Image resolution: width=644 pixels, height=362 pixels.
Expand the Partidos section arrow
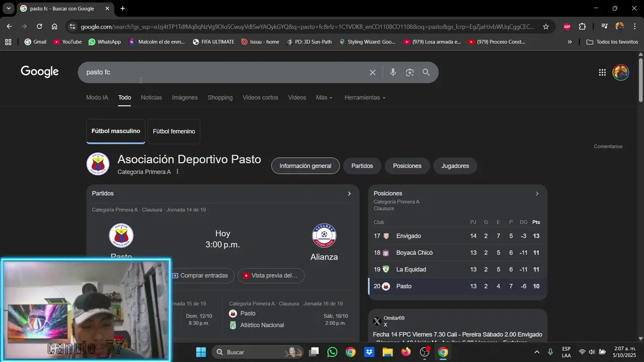click(349, 194)
